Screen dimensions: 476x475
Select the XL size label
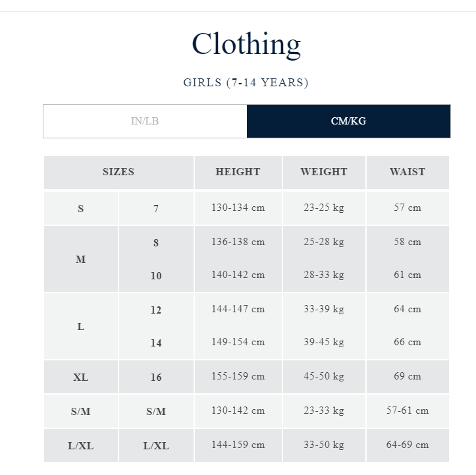pos(81,377)
